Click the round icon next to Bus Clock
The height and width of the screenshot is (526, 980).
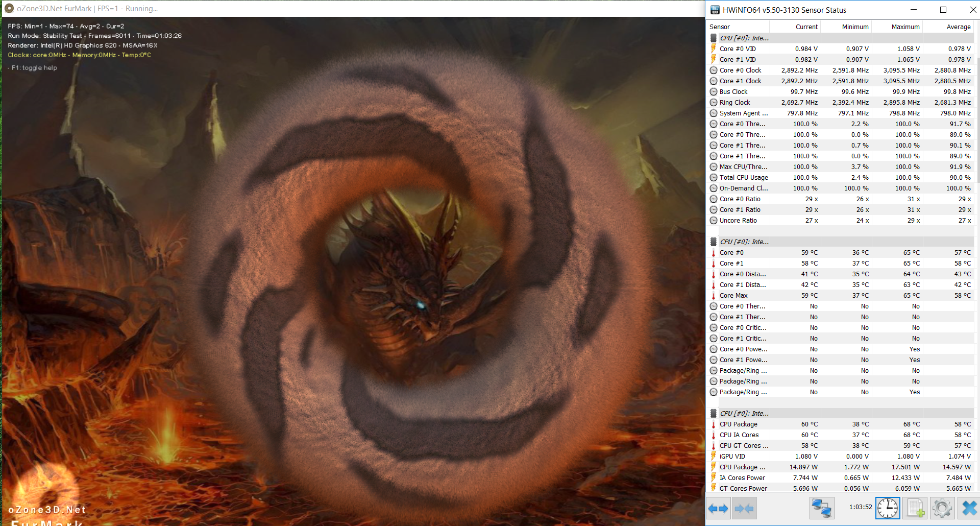[x=714, y=91]
